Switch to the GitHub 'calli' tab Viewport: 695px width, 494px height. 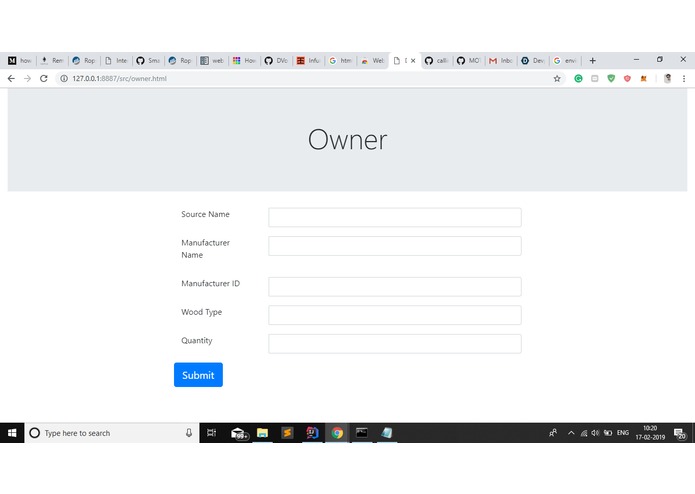437,61
